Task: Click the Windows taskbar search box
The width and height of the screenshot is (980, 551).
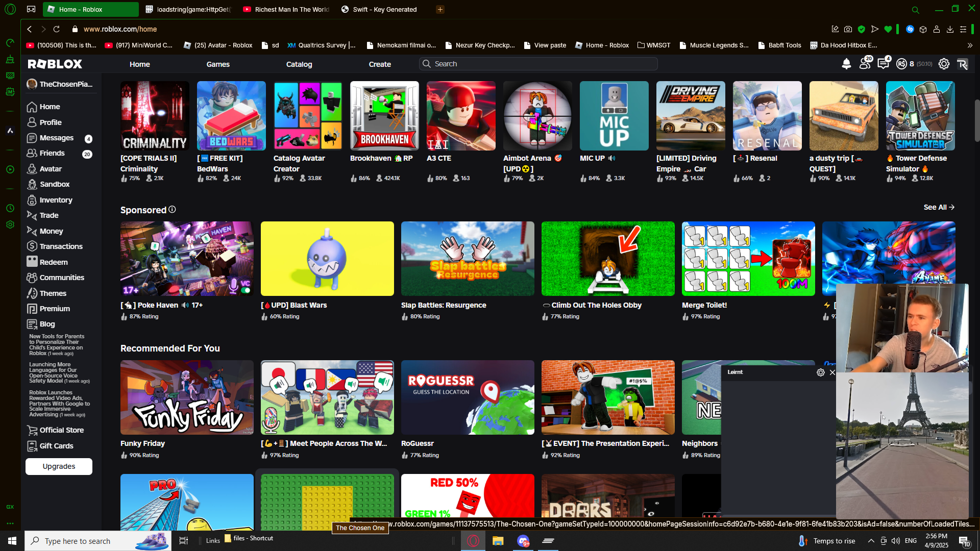Action: pos(98,541)
